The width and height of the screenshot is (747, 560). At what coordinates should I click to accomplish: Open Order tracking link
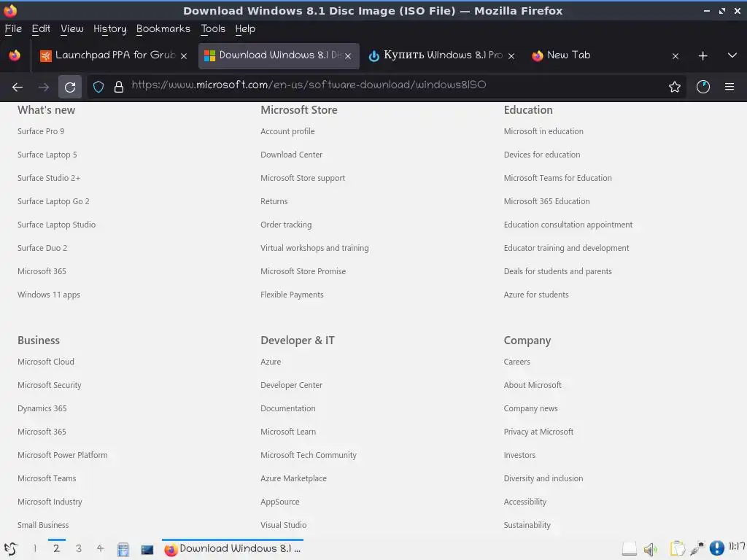click(x=286, y=225)
